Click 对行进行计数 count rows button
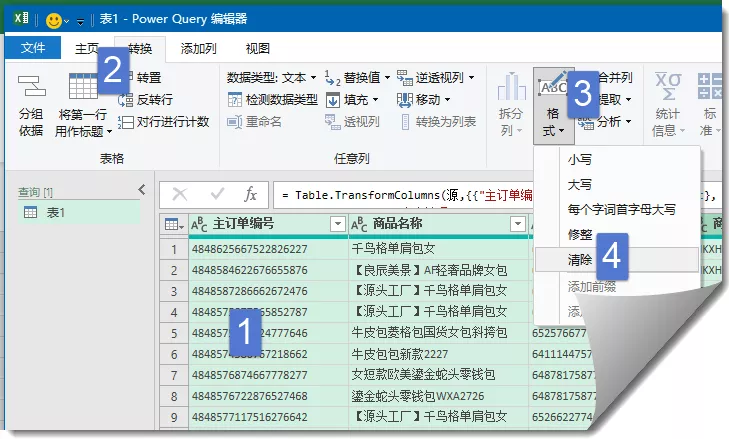 pos(164,122)
